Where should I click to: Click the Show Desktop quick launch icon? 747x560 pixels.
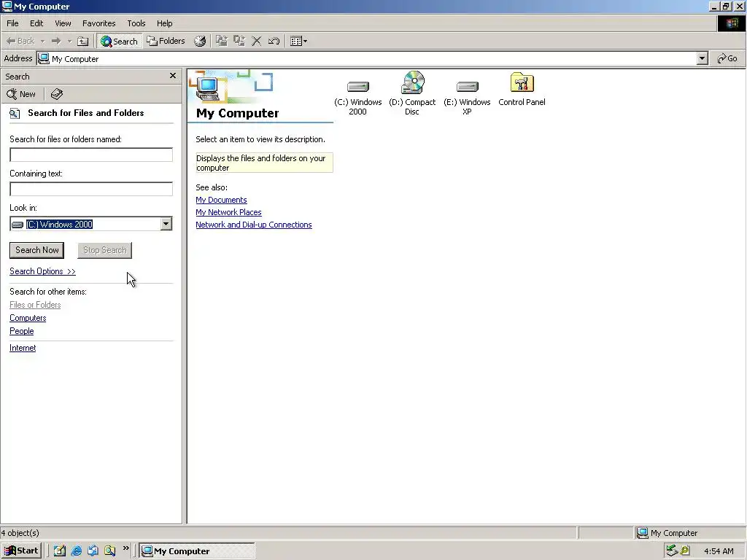click(x=60, y=551)
